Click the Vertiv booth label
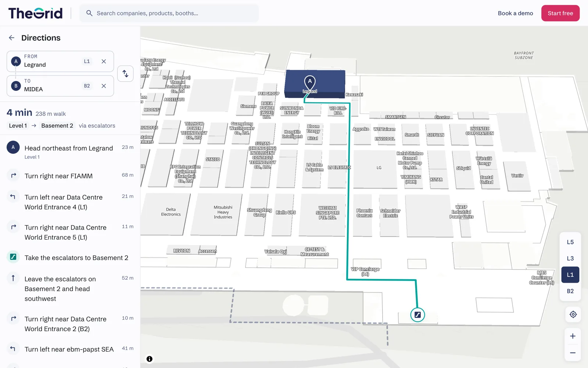Screen dimensions: 588x368 [x=517, y=176]
